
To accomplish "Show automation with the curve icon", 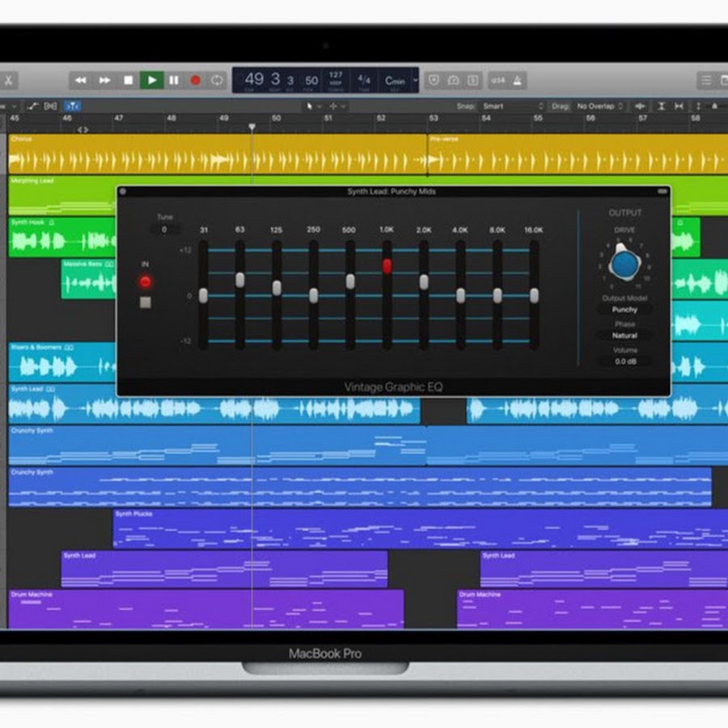I will 32,106.
